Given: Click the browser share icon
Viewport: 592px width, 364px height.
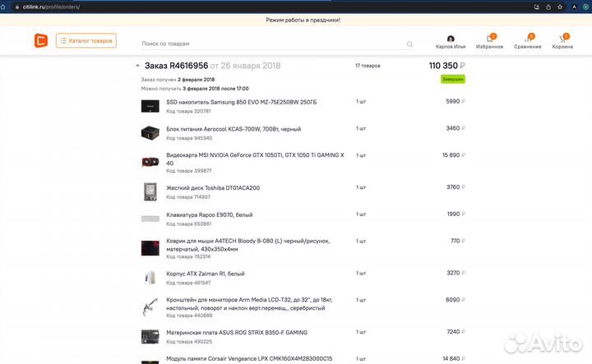Looking at the screenshot, I should click(x=548, y=7).
